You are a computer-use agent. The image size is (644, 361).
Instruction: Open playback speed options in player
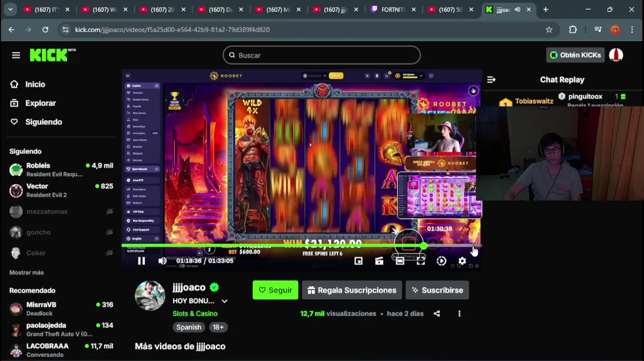coord(441,261)
